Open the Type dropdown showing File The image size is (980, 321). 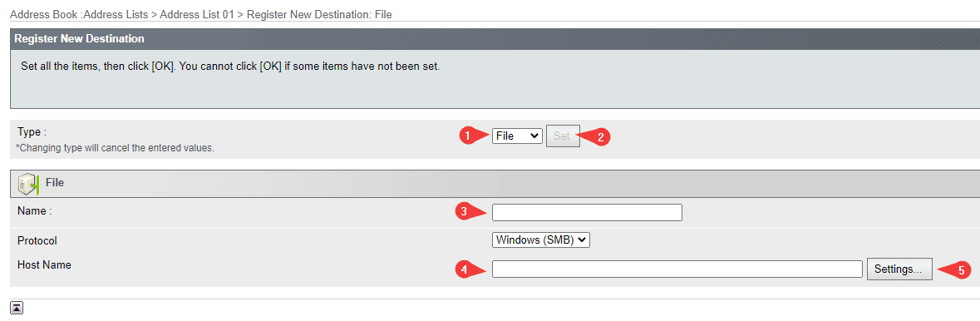pos(517,136)
